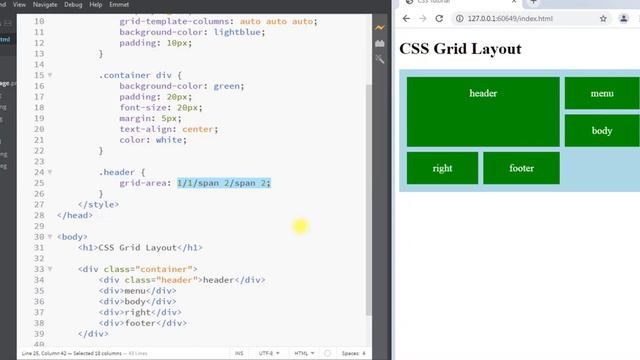View site information icon in address bar
This screenshot has height=360, width=640.
click(460, 18)
